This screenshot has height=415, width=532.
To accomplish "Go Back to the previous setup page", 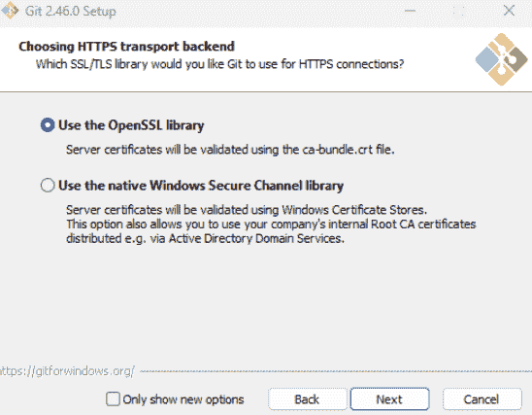I will point(308,399).
